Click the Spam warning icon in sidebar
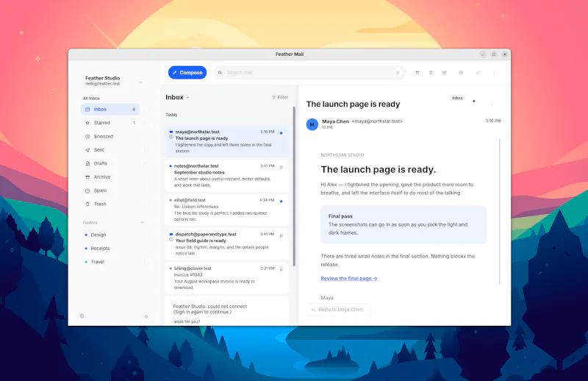Image resolution: width=588 pixels, height=381 pixels. [87, 190]
